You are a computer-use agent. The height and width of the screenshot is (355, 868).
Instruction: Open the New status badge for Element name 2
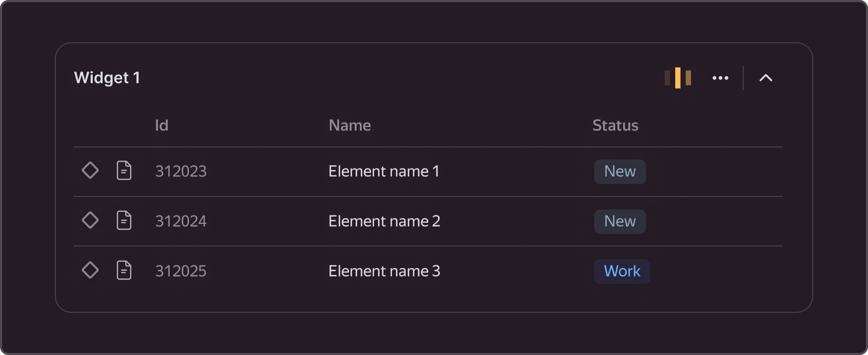[x=620, y=221]
